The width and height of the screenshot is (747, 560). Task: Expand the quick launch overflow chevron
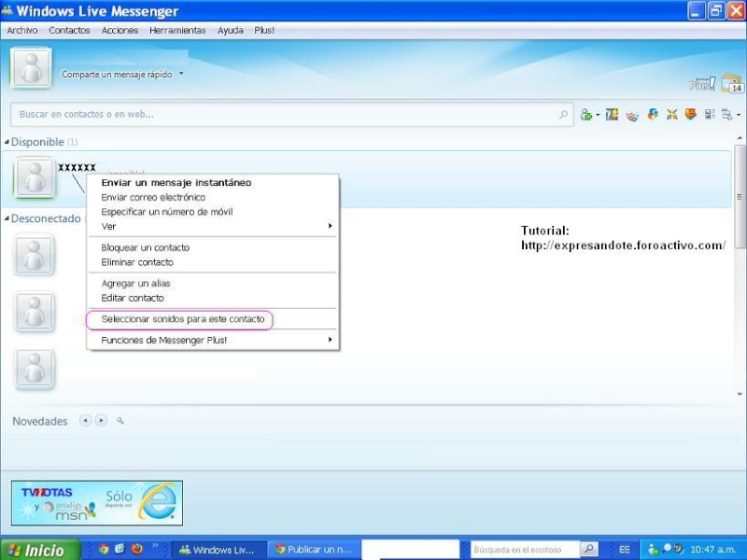click(x=155, y=545)
